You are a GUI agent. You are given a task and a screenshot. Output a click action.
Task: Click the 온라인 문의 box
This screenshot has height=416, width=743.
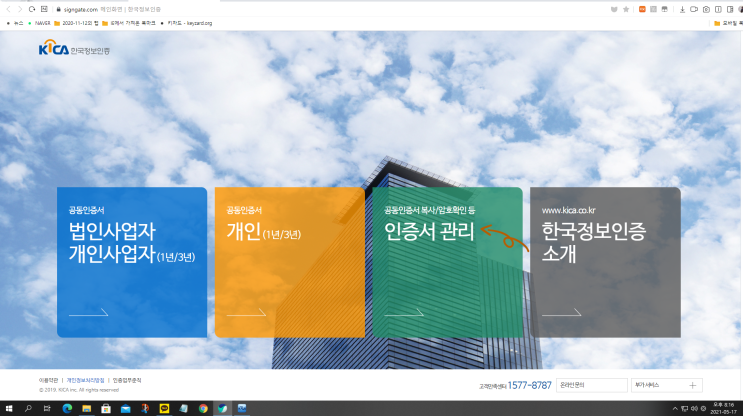[x=592, y=385]
